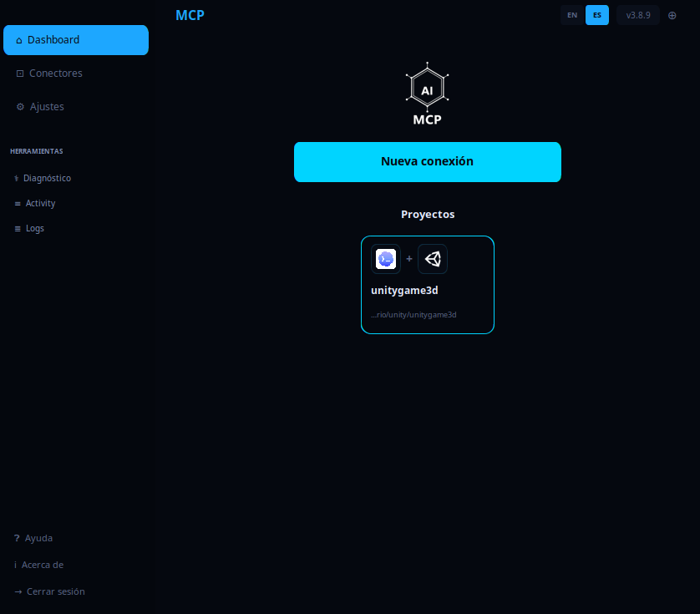
Task: Click the list icon beside Logs
Action: [x=18, y=229]
